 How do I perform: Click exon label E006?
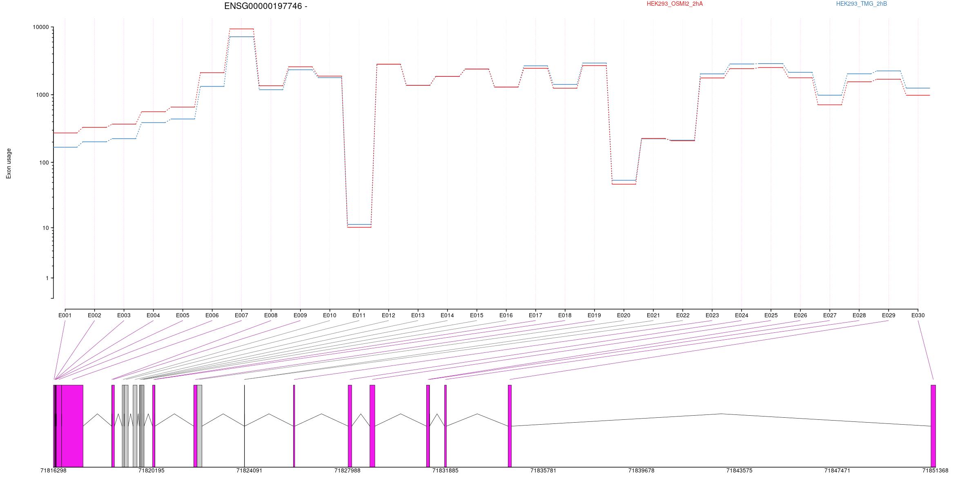point(212,315)
